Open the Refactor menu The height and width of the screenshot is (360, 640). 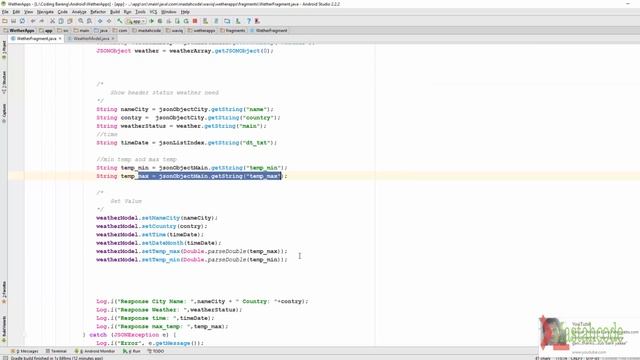point(98,12)
